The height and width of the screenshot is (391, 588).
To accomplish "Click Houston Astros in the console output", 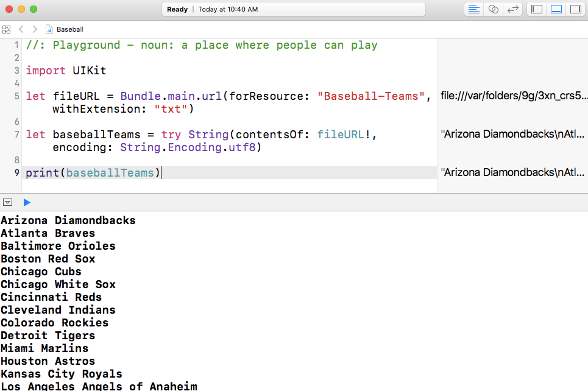I will (48, 361).
